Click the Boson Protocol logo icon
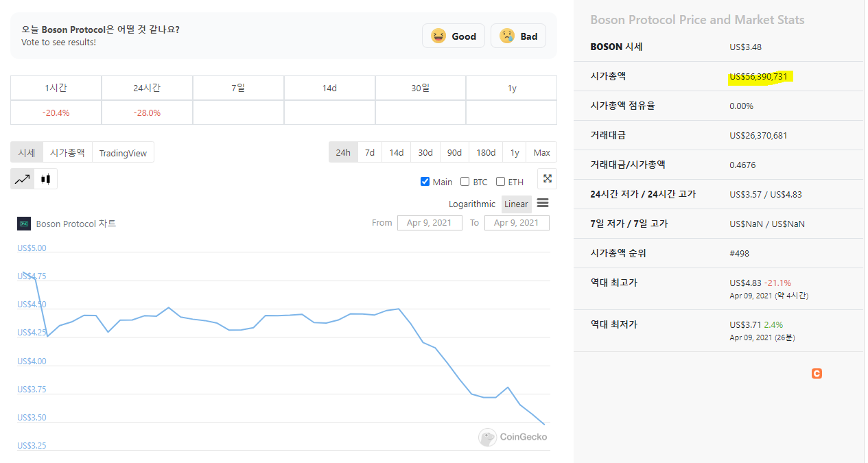The height and width of the screenshot is (463, 868). 24,224
